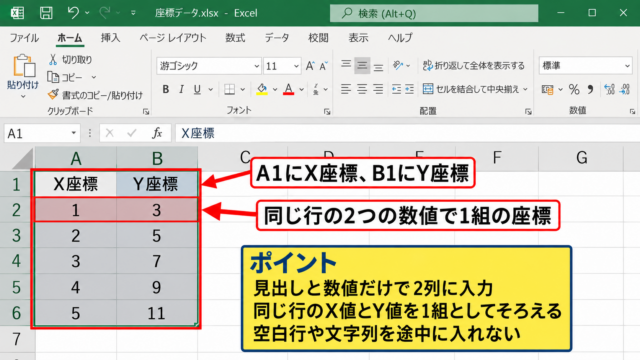Expand the font color dropdown arrow
Screen dimensions: 640x360
(x=302, y=89)
